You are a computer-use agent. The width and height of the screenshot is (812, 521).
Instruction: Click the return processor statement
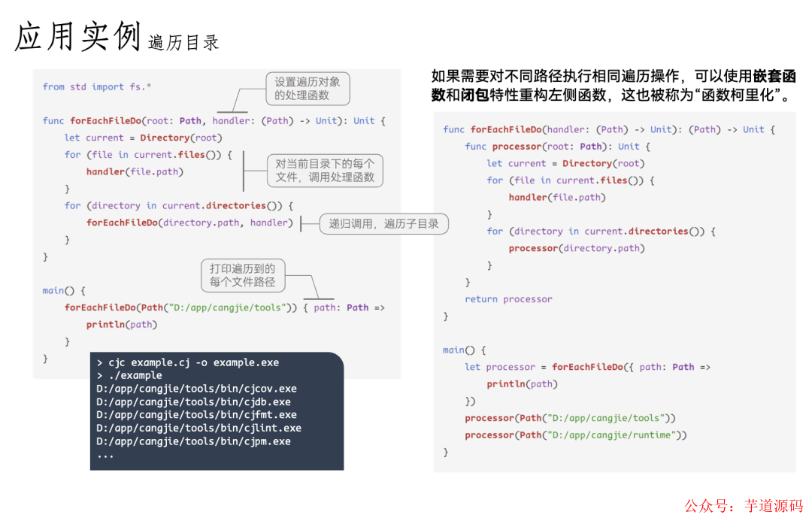coord(508,298)
